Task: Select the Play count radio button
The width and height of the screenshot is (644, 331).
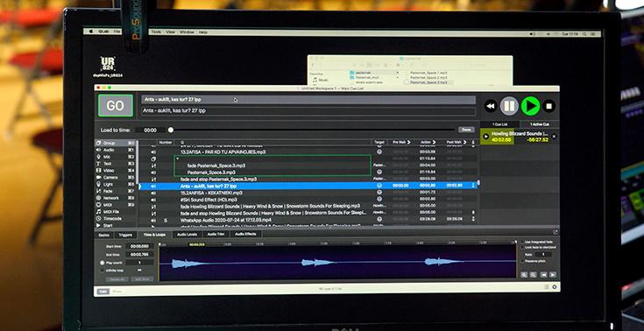Action: coord(103,263)
